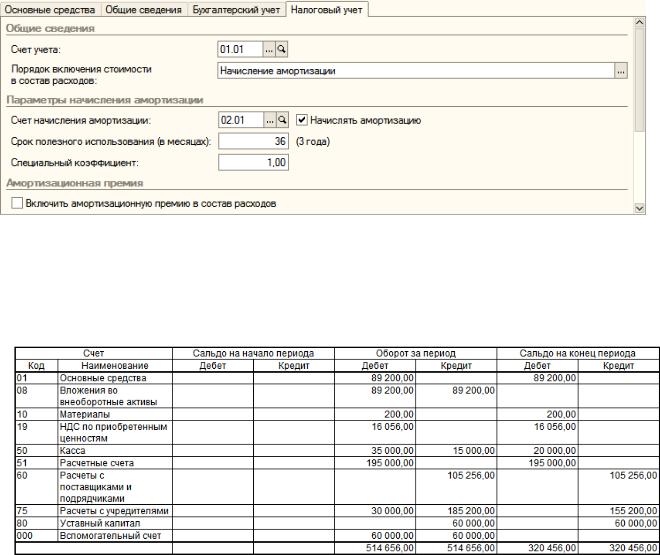Open selection list for account 02.01
Viewport: 660px width, 555px height.
[x=270, y=120]
